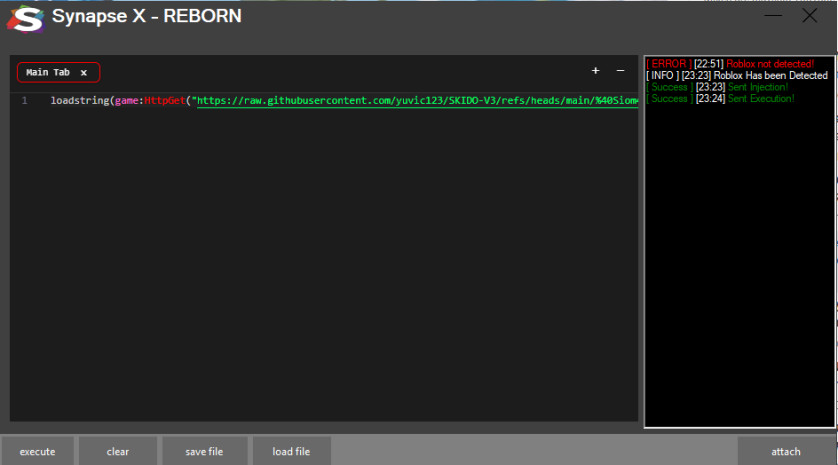Select the Main Tab script tab
Viewport: 838px width, 465px height.
tap(48, 73)
